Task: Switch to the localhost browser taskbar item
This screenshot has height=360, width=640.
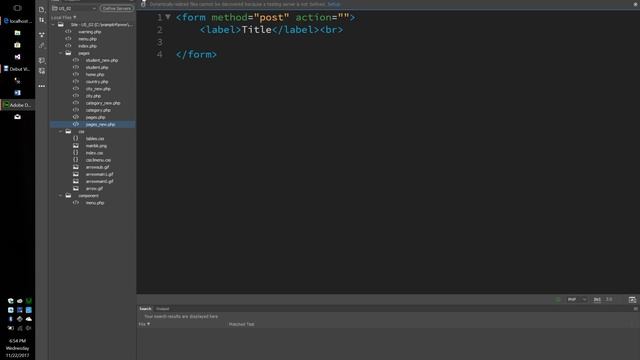Action: (17, 21)
